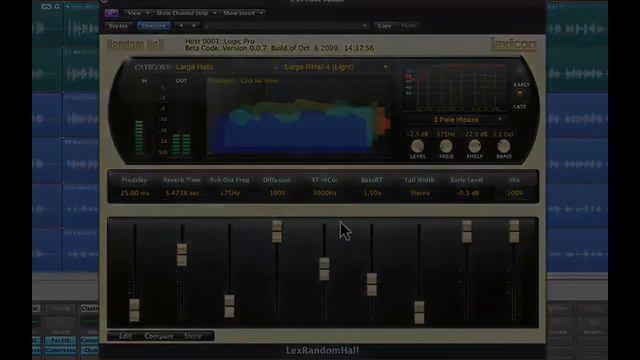The image size is (640, 360).
Task: Toggle the Bypass button
Action: tap(118, 26)
